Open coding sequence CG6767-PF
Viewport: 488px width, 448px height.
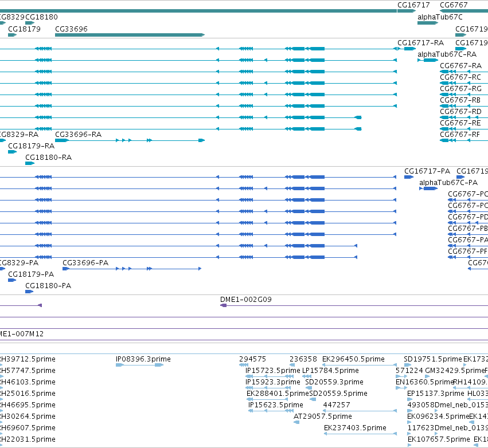tap(468, 251)
